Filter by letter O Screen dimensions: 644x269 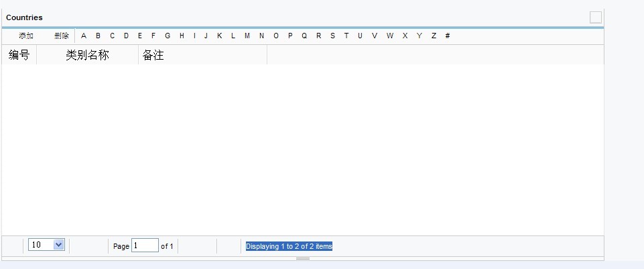[x=276, y=36]
